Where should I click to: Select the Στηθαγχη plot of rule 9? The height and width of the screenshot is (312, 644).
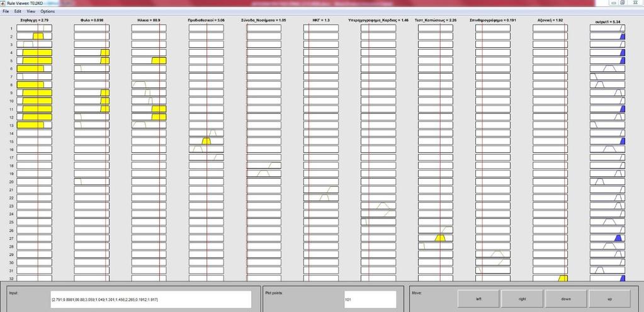34,92
